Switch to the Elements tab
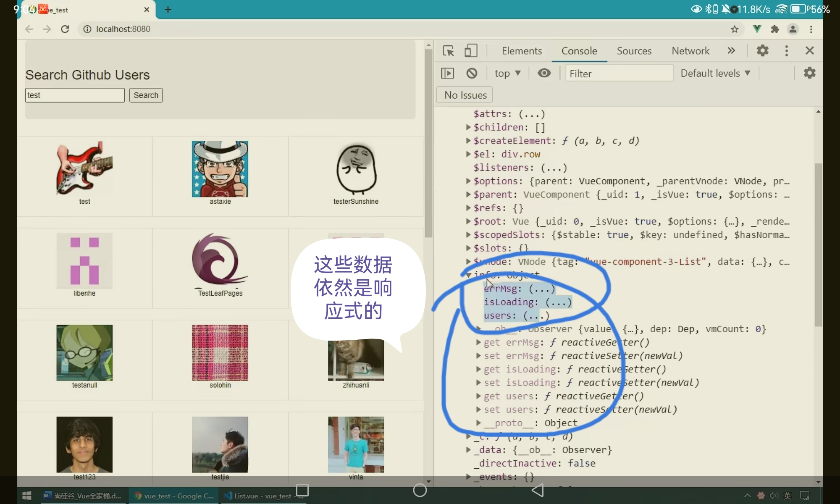The height and width of the screenshot is (504, 840). coord(522,51)
